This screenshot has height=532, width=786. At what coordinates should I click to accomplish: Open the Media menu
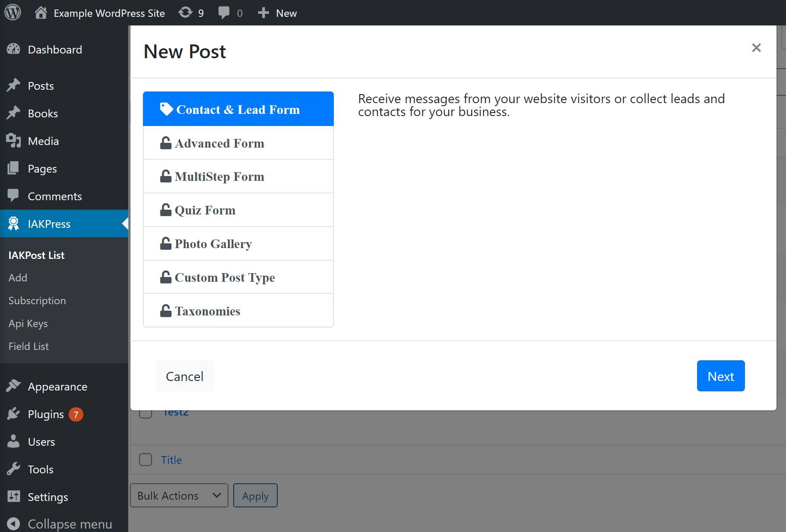43,141
